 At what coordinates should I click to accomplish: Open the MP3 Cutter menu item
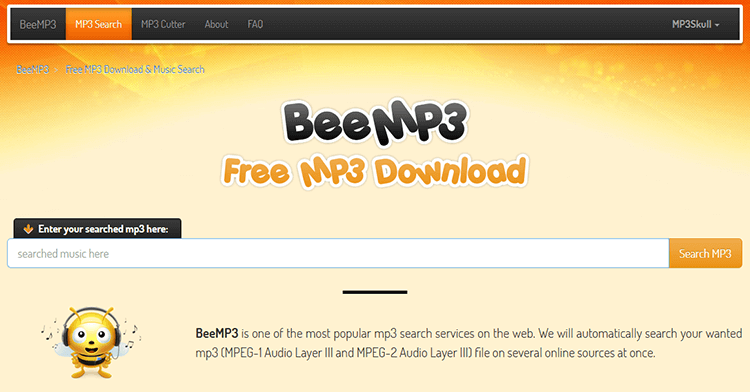[163, 24]
